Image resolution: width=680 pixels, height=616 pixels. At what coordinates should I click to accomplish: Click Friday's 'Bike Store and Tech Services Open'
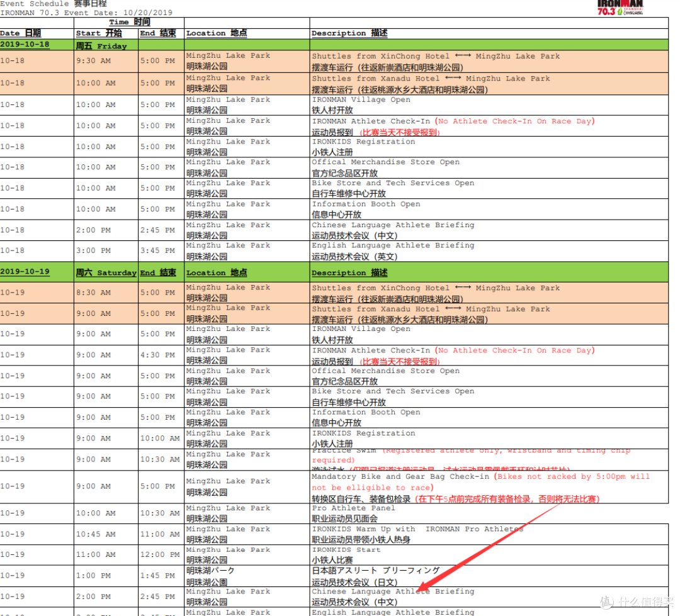393,183
